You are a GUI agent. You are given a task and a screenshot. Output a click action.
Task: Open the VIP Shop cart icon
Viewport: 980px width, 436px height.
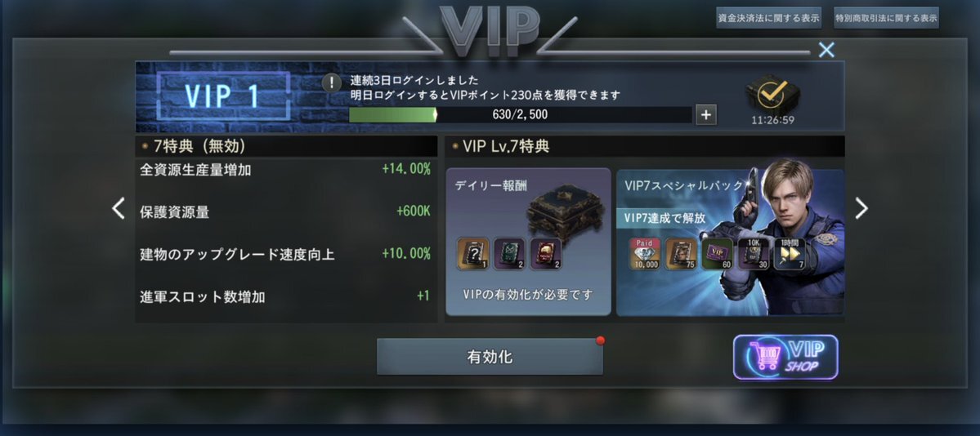coord(785,358)
